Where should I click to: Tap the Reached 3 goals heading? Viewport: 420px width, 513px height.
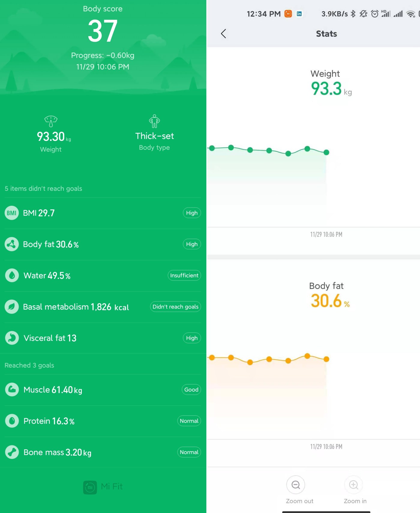coord(29,365)
